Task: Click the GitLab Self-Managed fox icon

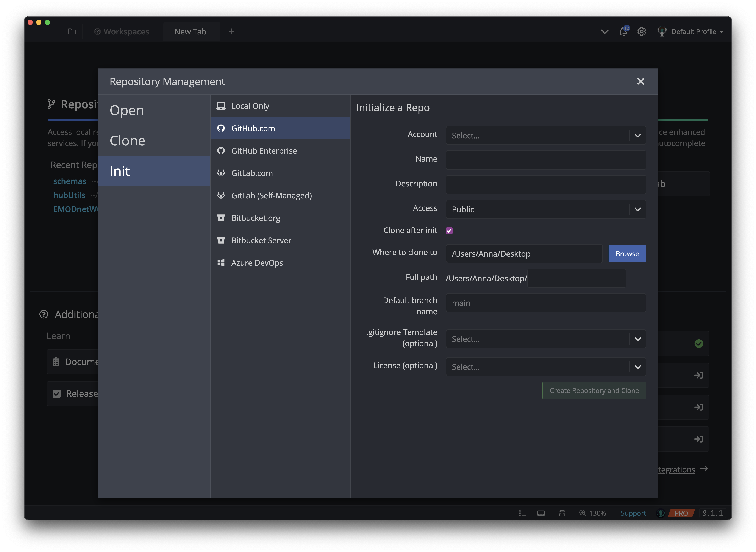Action: 221,195
